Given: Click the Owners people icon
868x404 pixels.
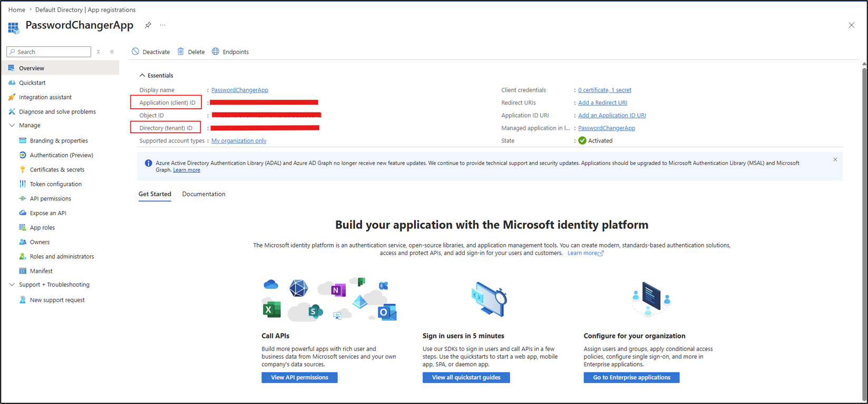Looking at the screenshot, I should coord(23,242).
